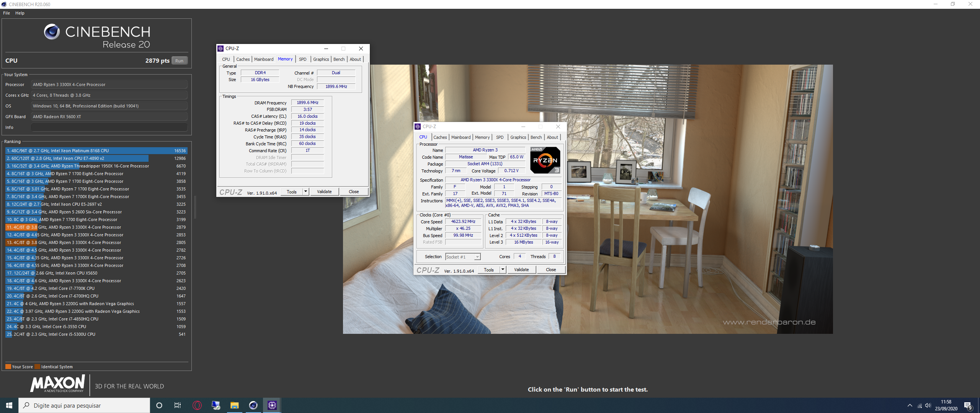
Task: Open the remote desktop app taskbar icon
Action: 216,405
